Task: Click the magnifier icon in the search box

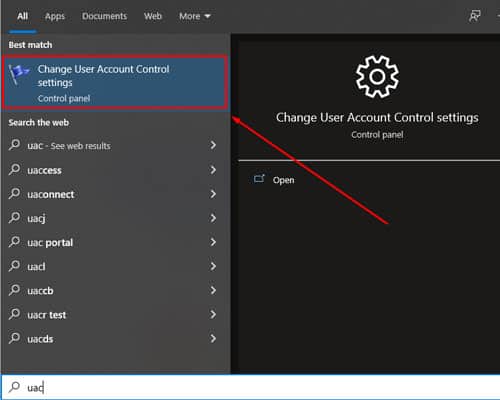Action: click(x=14, y=387)
